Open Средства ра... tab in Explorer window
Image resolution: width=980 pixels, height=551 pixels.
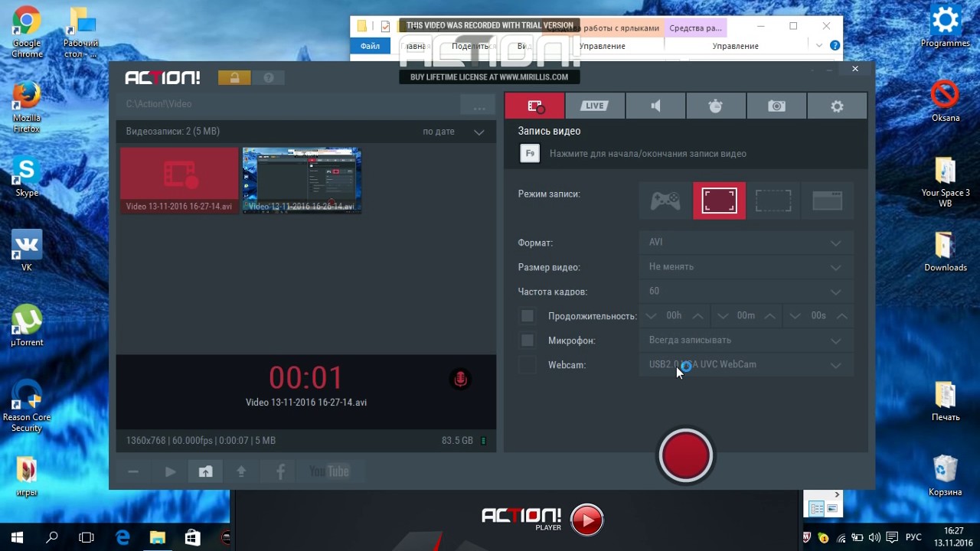click(x=695, y=28)
